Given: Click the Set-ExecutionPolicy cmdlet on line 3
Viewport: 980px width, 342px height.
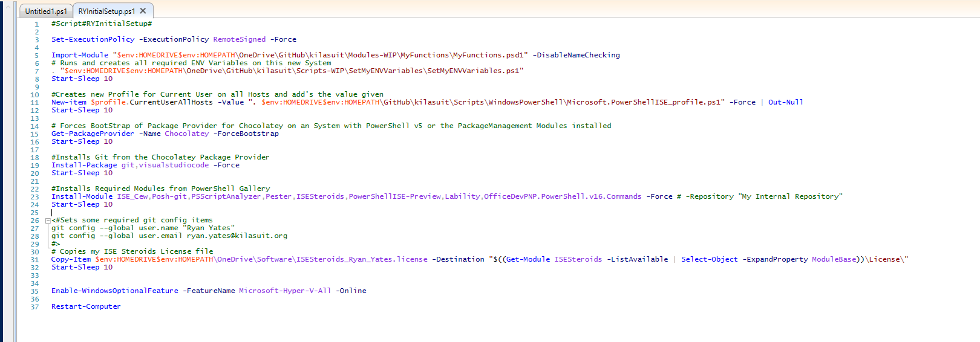Looking at the screenshot, I should coord(93,39).
